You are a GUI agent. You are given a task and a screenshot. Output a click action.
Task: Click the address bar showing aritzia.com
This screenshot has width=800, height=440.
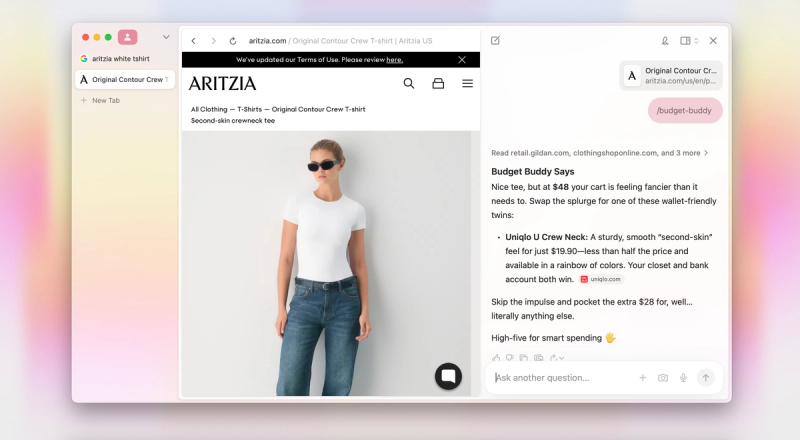point(340,41)
